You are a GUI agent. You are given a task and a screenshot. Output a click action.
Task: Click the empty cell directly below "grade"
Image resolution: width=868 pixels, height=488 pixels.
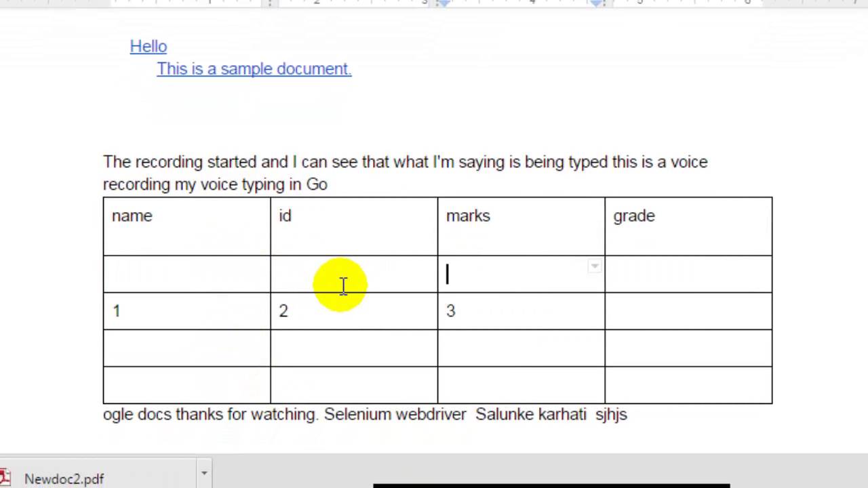point(688,274)
